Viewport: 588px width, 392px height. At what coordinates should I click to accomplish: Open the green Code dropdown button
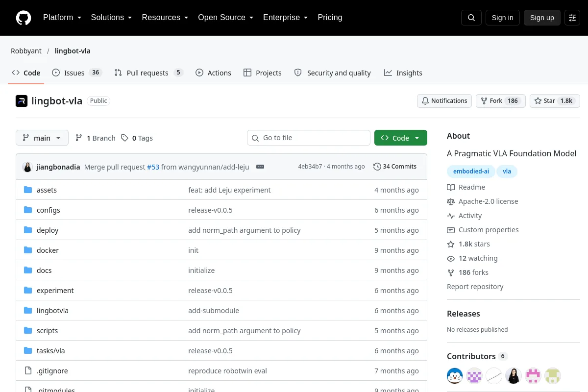pyautogui.click(x=401, y=138)
